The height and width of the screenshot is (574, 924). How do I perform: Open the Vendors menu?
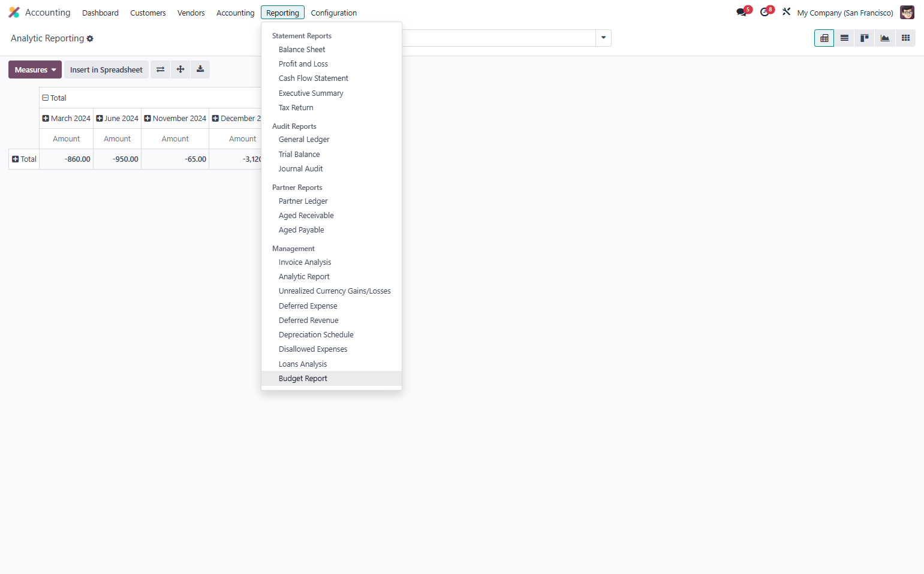191,13
